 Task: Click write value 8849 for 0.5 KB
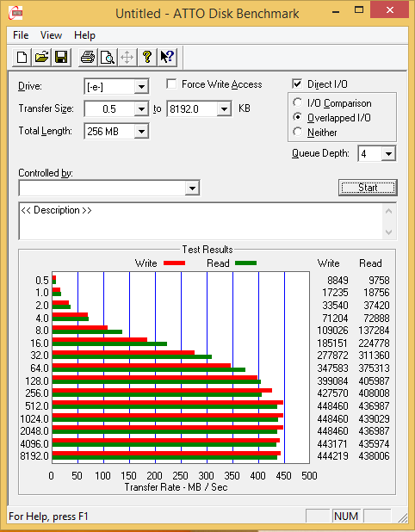(338, 281)
